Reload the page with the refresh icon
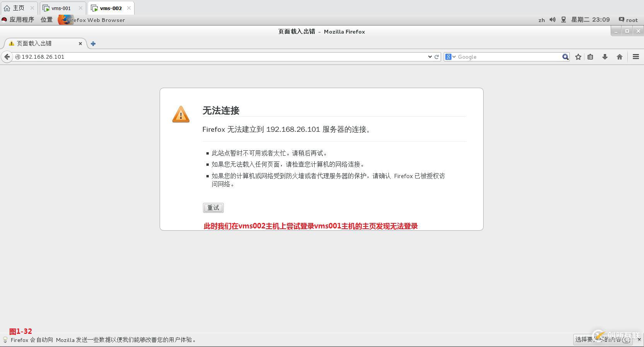This screenshot has height=347, width=644. [x=437, y=57]
